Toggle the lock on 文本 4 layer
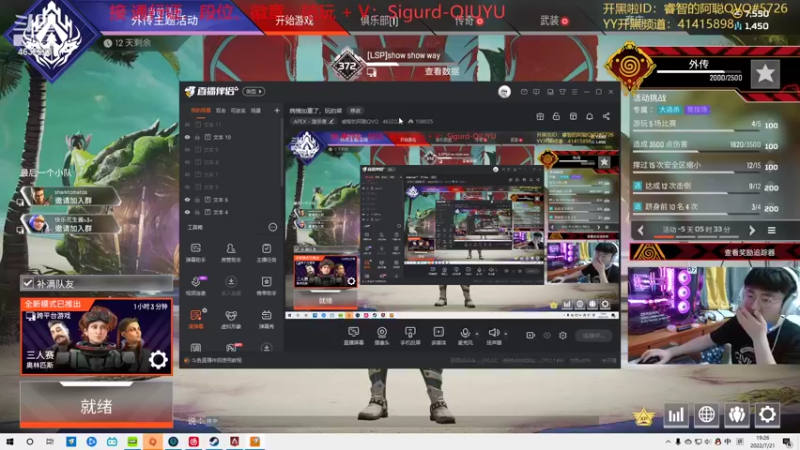 pyautogui.click(x=197, y=212)
